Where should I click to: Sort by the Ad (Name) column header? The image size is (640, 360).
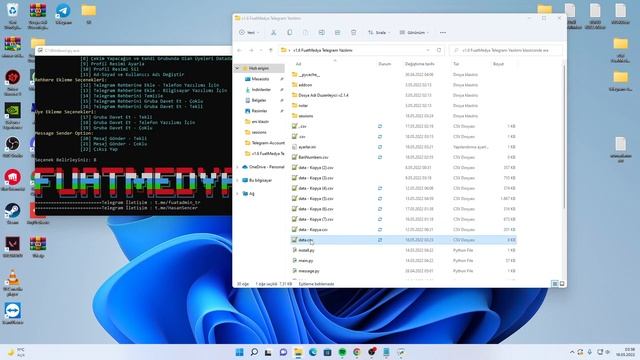[298, 64]
